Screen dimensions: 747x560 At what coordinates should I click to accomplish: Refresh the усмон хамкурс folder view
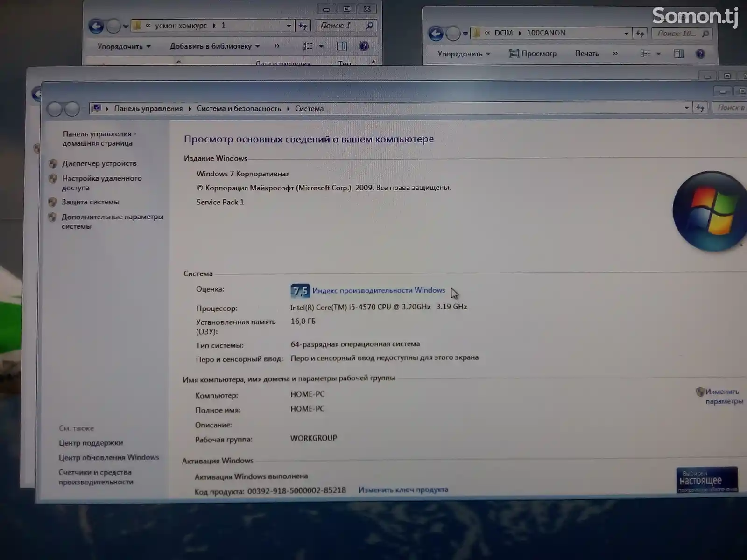coord(303,26)
